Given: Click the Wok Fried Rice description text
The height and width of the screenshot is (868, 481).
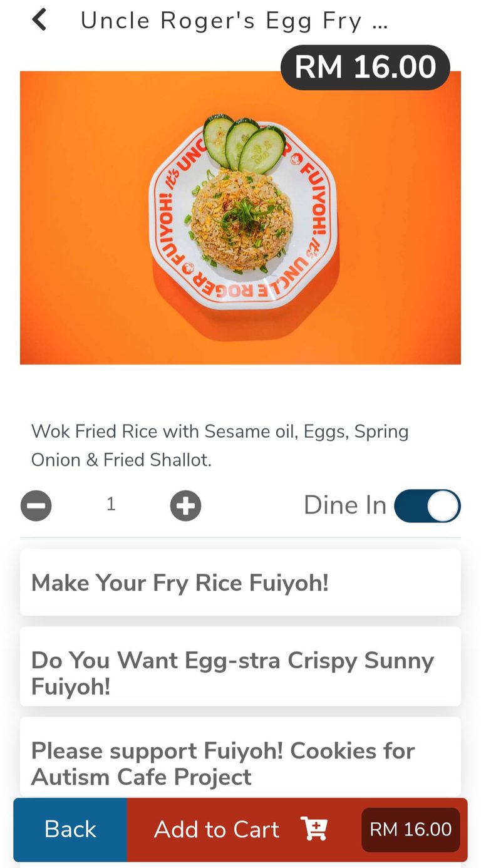Looking at the screenshot, I should coord(220,445).
